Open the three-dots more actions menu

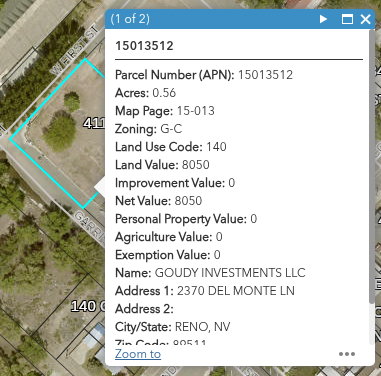point(347,354)
